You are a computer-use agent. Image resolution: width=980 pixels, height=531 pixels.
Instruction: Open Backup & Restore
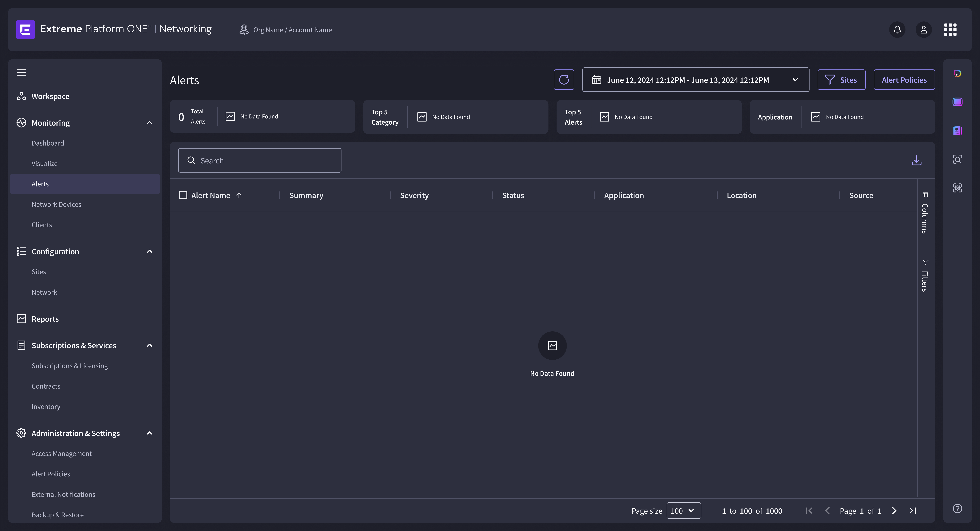coord(58,515)
